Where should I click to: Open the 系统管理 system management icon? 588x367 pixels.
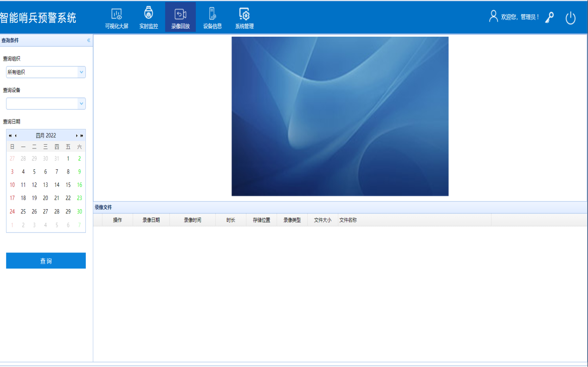tap(244, 14)
